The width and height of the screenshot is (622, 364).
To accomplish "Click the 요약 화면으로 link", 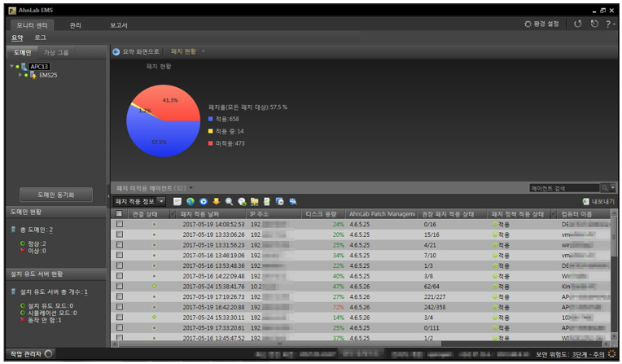I will [140, 51].
